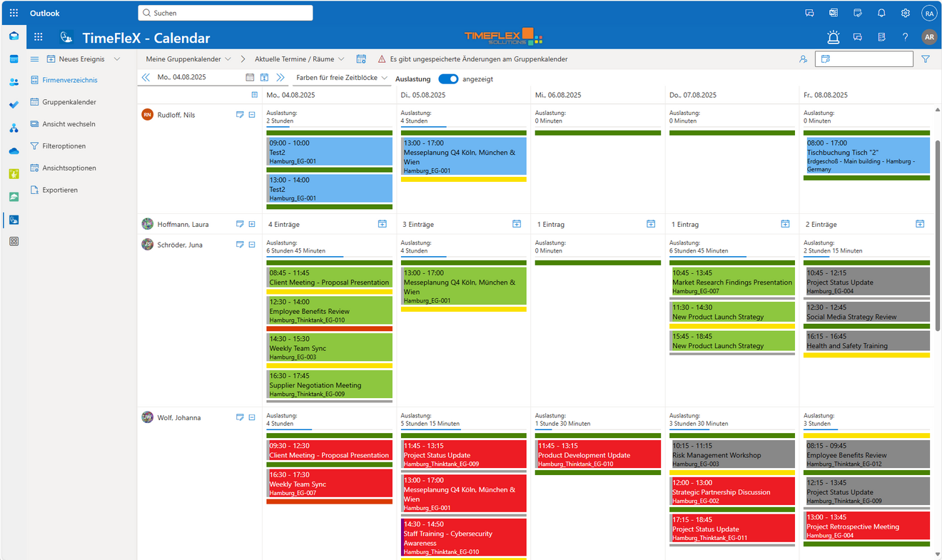Click the OneNote feed icon

[834, 13]
